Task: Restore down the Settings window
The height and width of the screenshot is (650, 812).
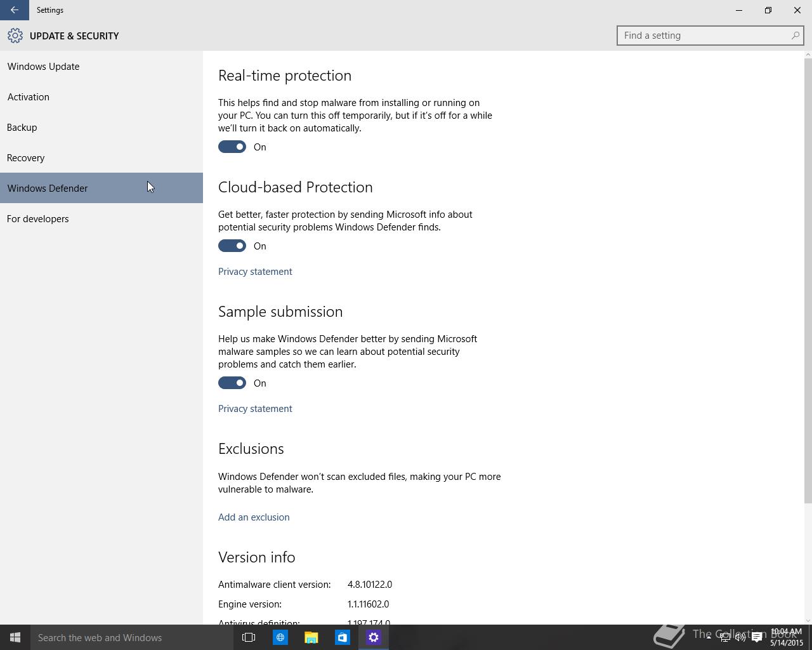Action: tap(768, 10)
